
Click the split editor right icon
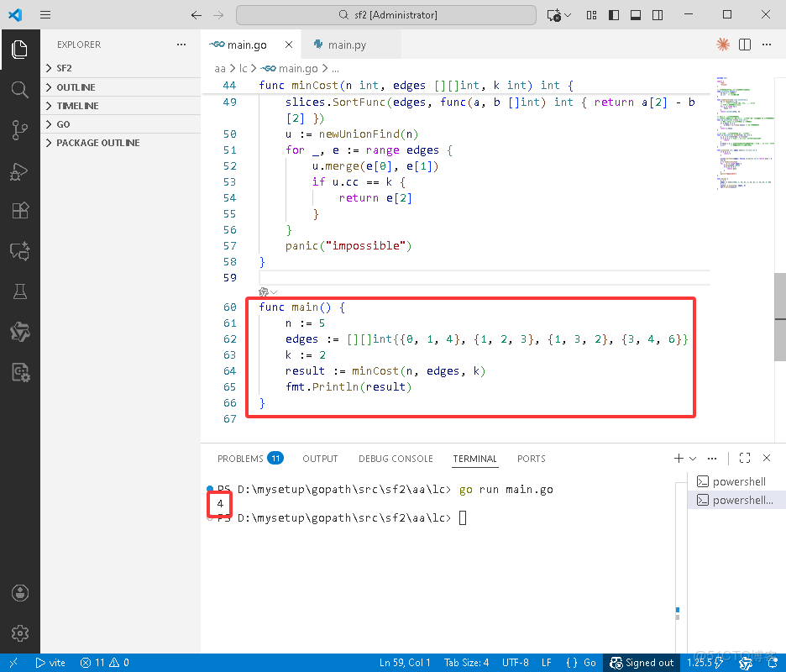tap(744, 45)
